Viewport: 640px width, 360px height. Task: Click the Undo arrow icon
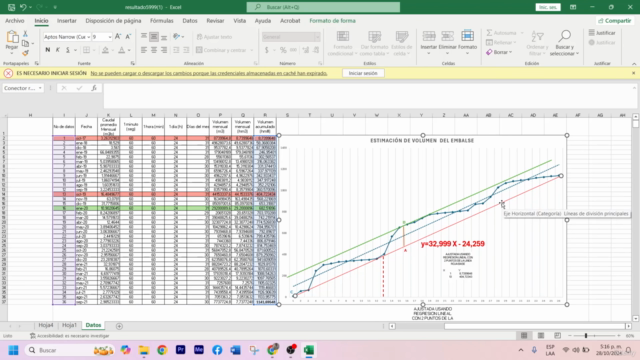coord(23,7)
